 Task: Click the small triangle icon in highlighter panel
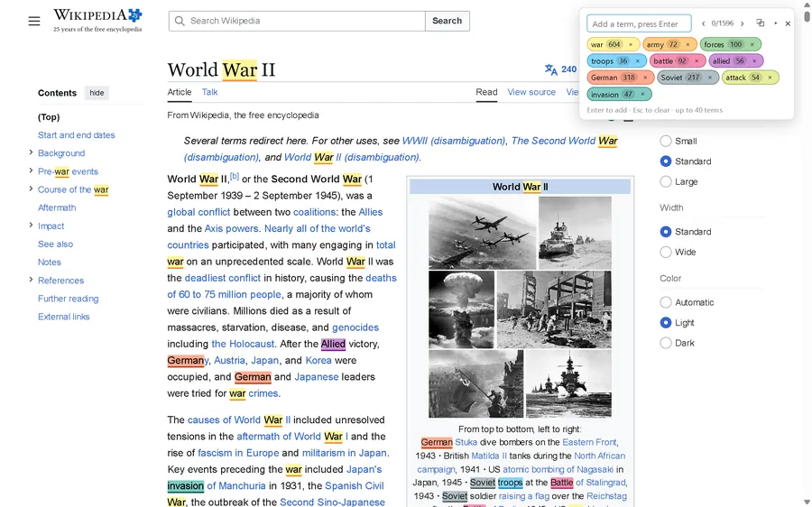(775, 23)
